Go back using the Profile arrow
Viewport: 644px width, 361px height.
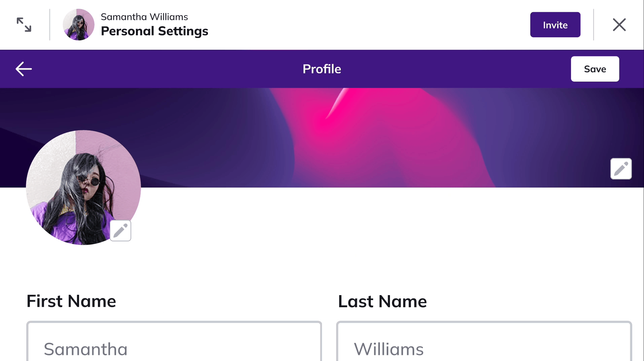(x=24, y=69)
